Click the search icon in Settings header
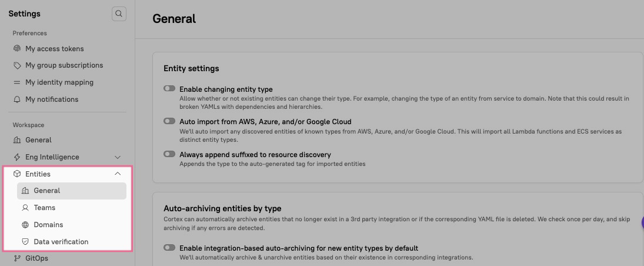This screenshot has height=266, width=644. tap(119, 14)
